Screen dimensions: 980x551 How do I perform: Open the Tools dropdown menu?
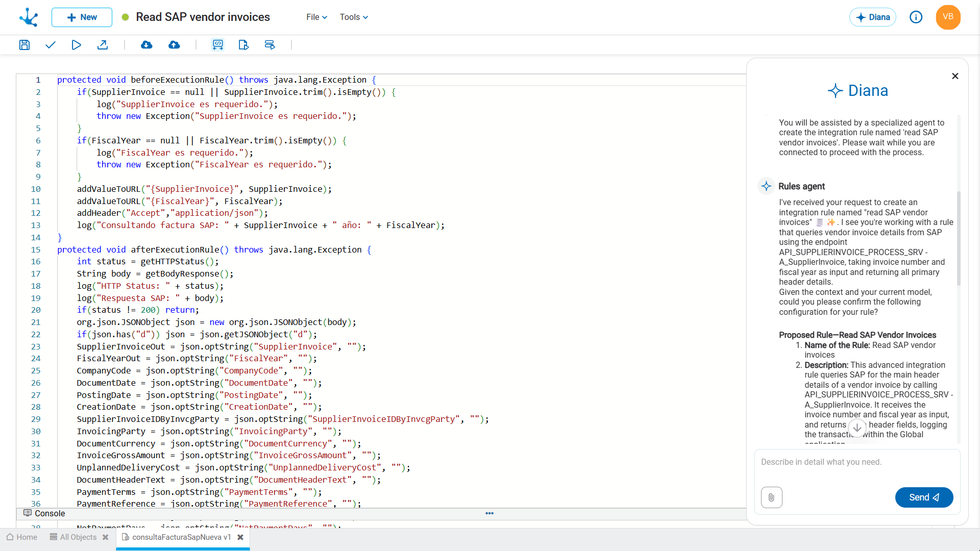pos(354,17)
